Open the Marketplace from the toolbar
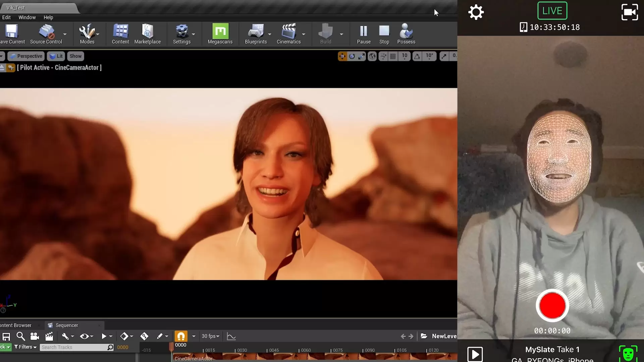The height and width of the screenshot is (362, 644). [147, 34]
